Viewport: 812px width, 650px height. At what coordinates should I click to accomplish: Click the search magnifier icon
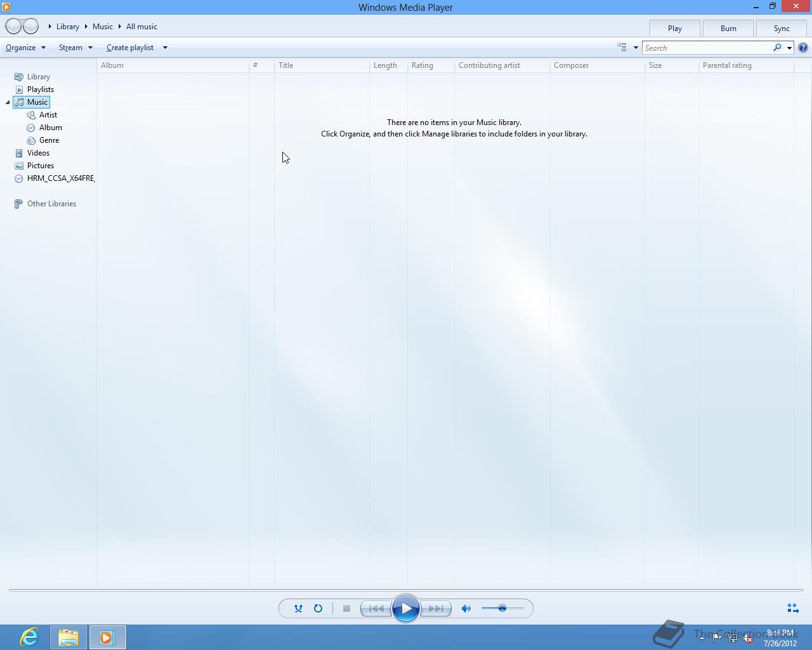click(x=777, y=48)
